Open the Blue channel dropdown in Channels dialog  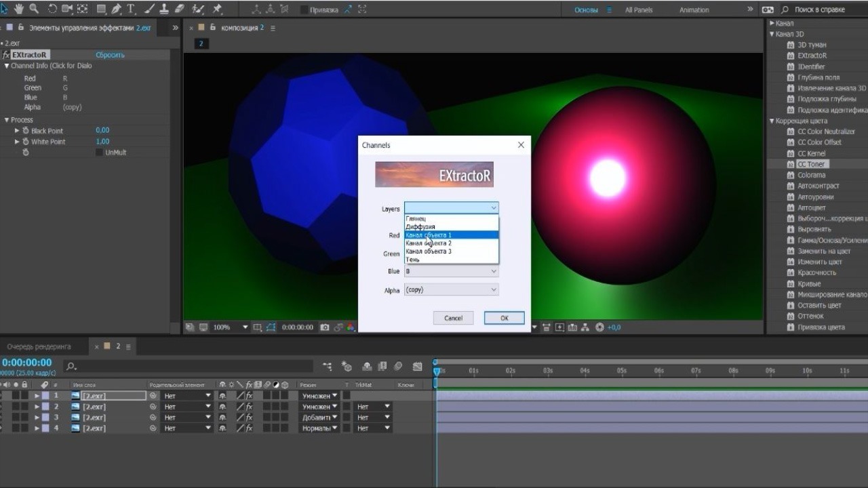point(494,270)
